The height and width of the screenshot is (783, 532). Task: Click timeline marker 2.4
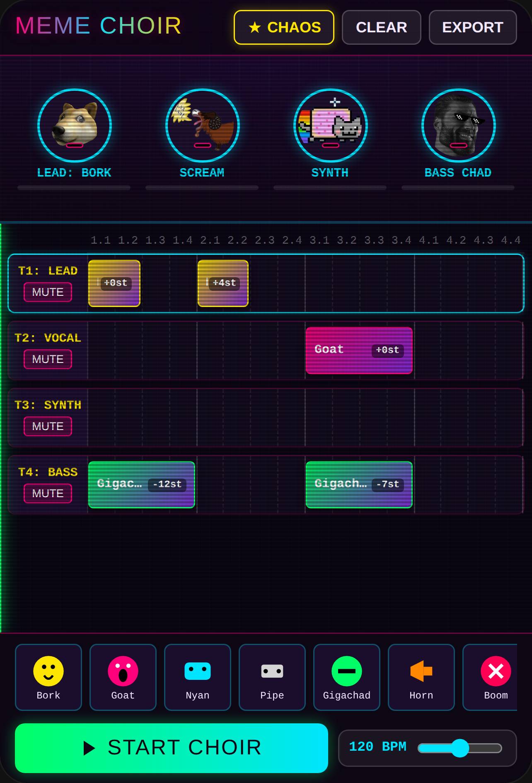[292, 240]
